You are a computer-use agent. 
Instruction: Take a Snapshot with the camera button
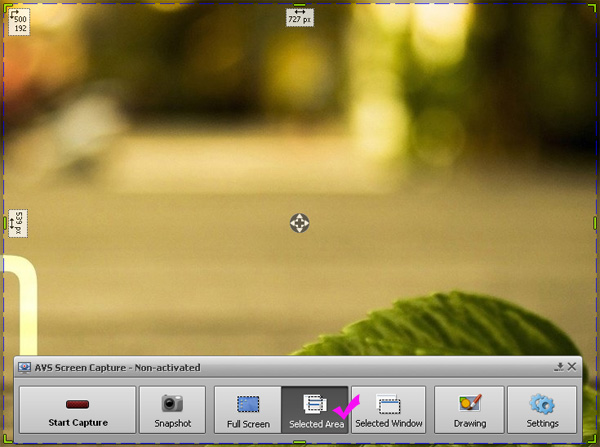[173, 410]
